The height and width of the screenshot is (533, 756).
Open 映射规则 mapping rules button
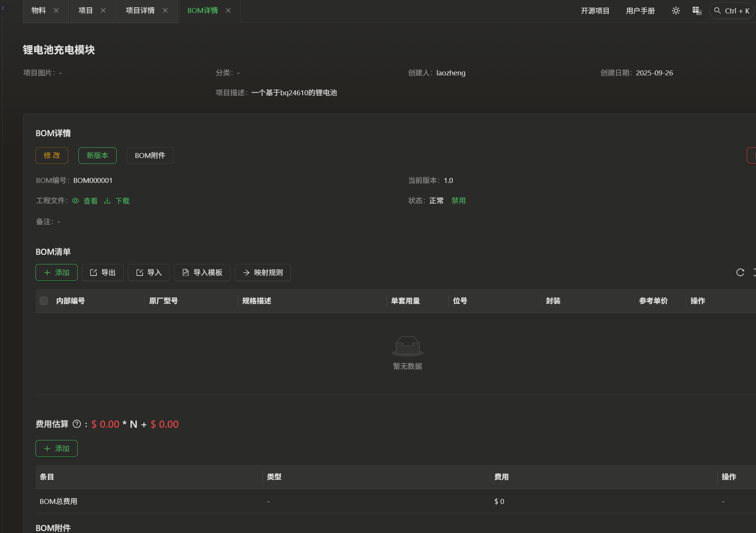(x=263, y=272)
